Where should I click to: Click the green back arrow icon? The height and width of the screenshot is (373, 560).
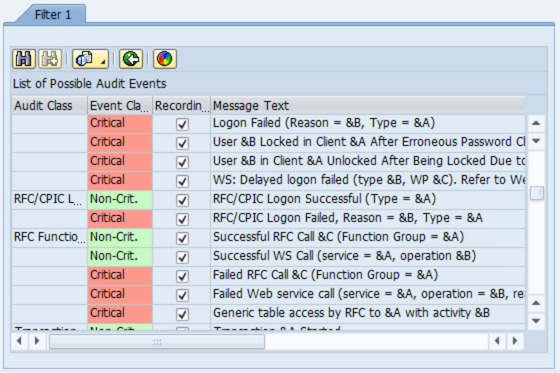click(131, 59)
